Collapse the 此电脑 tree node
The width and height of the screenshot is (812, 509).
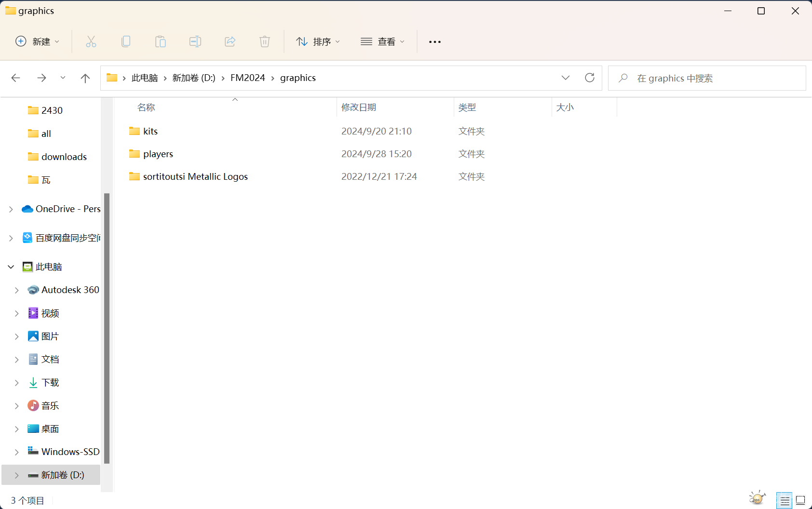[x=11, y=267]
